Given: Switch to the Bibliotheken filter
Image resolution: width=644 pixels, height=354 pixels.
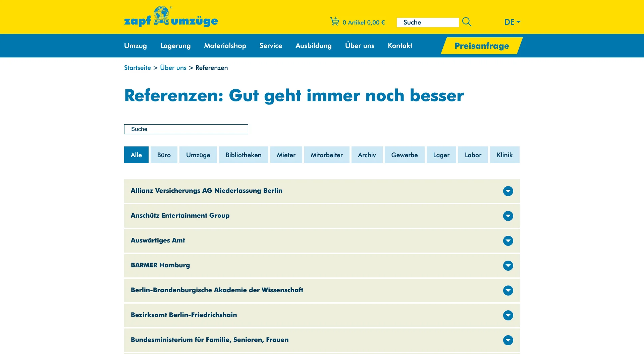Looking at the screenshot, I should coord(243,155).
